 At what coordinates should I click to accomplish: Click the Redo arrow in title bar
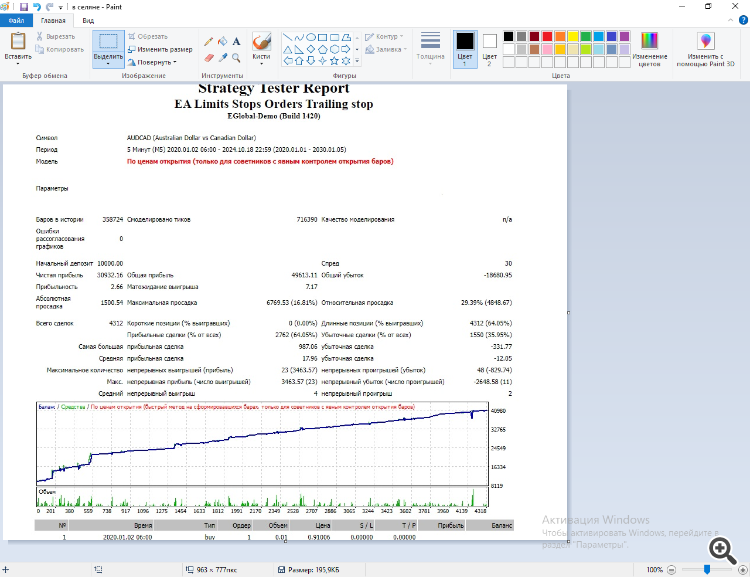pyautogui.click(x=49, y=7)
